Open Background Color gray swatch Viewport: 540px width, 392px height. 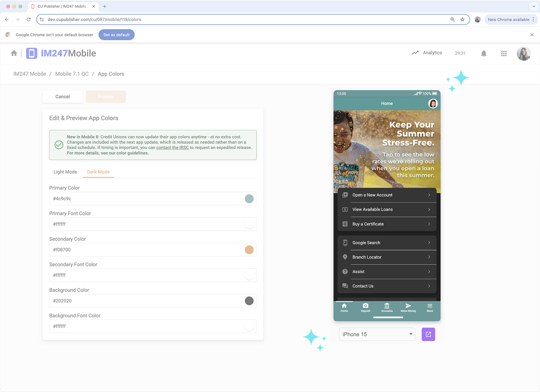click(x=249, y=301)
